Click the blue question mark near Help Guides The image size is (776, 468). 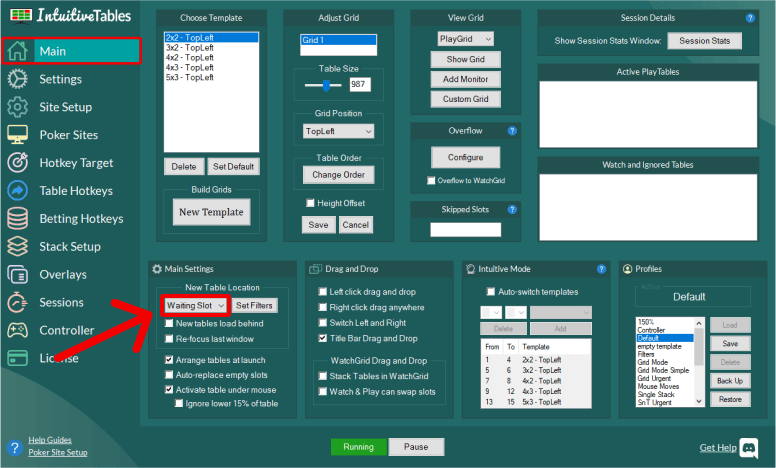click(15, 448)
